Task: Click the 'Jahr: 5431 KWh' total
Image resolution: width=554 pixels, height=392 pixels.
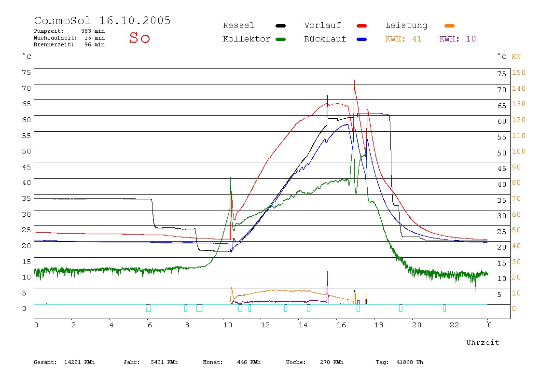Action: click(151, 362)
